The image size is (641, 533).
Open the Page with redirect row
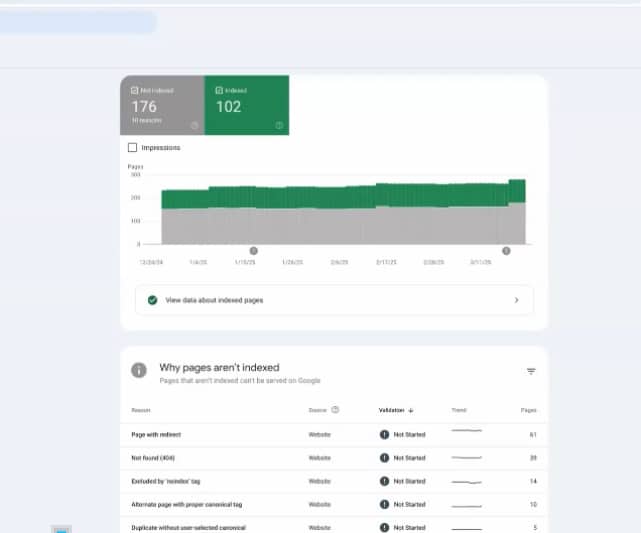(x=156, y=434)
